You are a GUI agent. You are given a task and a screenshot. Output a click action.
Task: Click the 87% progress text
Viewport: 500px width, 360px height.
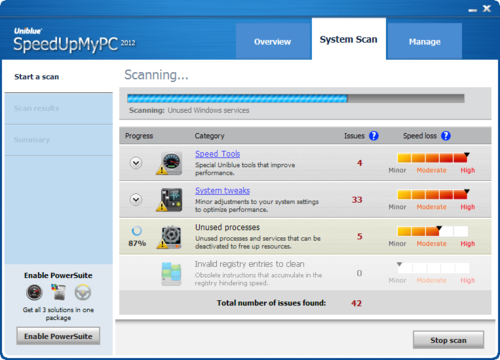coord(137,243)
